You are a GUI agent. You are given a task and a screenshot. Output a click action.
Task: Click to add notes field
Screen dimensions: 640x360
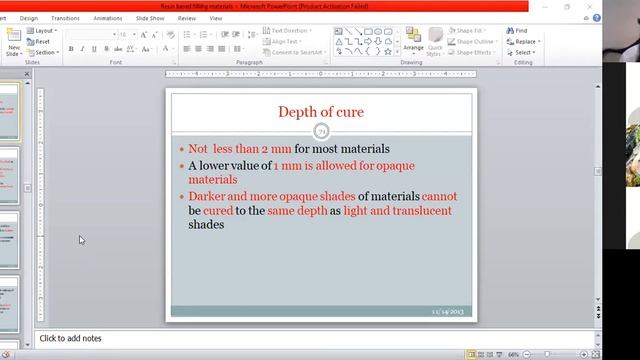point(314,338)
